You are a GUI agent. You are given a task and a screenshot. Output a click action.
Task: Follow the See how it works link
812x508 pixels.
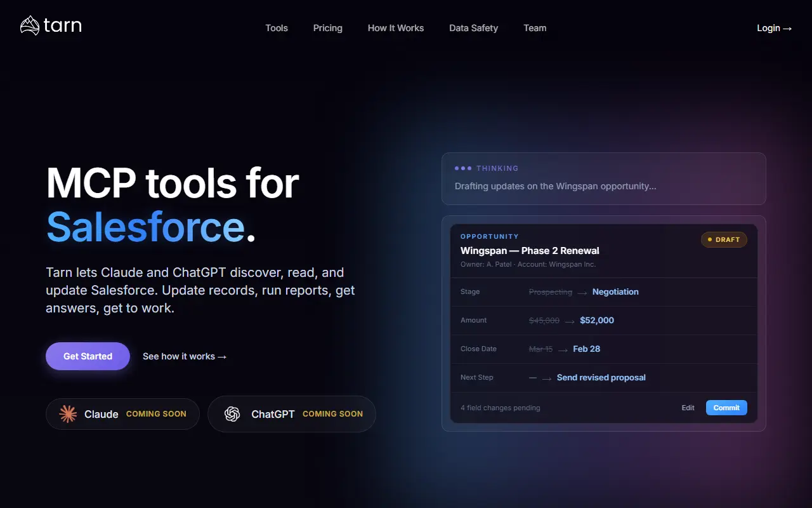185,356
